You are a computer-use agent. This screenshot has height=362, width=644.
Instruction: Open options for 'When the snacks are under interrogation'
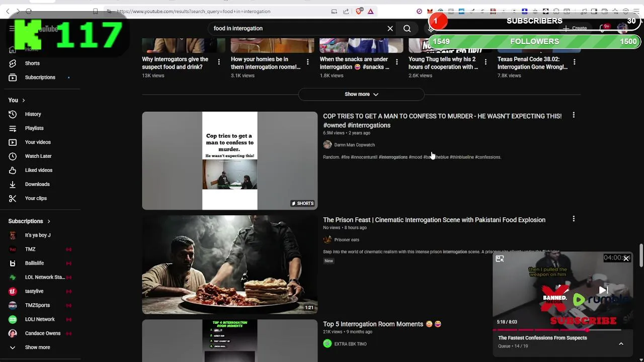pyautogui.click(x=396, y=62)
